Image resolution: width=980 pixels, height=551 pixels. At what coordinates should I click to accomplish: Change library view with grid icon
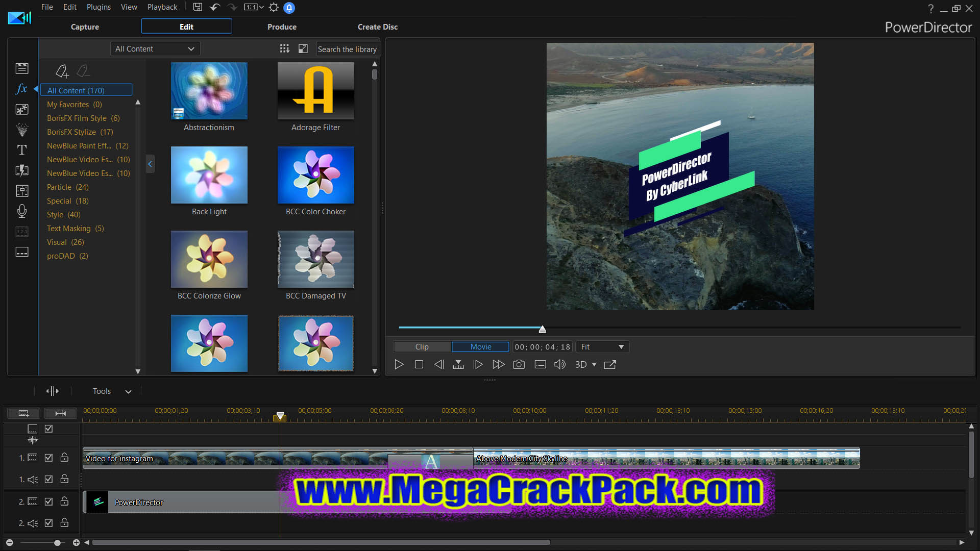(x=284, y=48)
